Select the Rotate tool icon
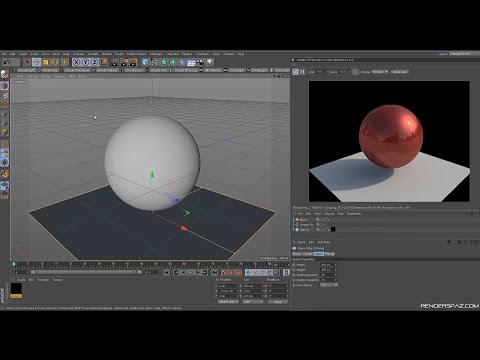The image size is (480, 360). coord(55,62)
